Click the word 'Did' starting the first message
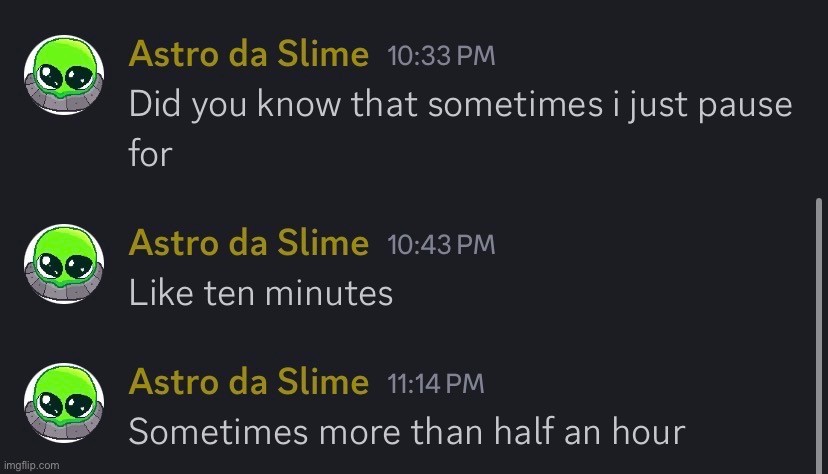 click(154, 105)
